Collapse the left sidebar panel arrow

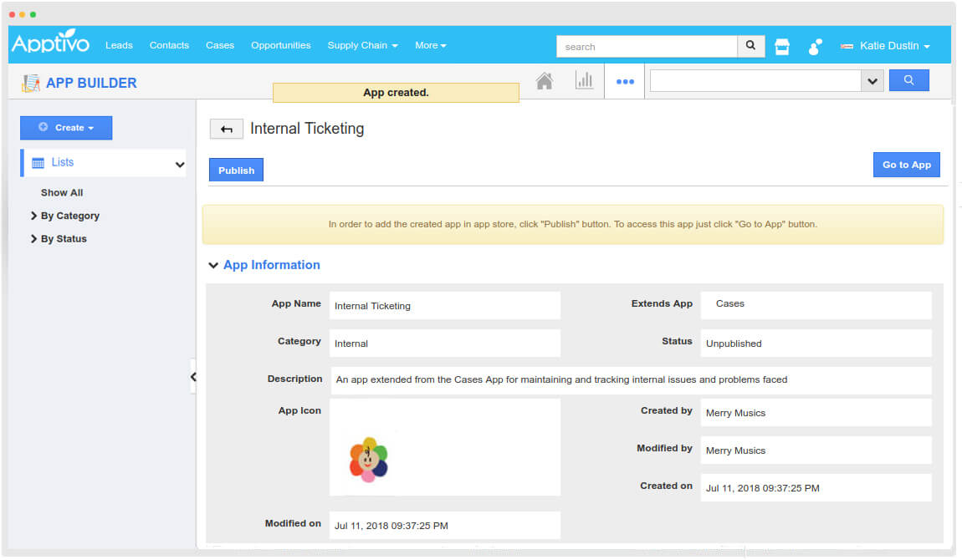click(x=192, y=377)
